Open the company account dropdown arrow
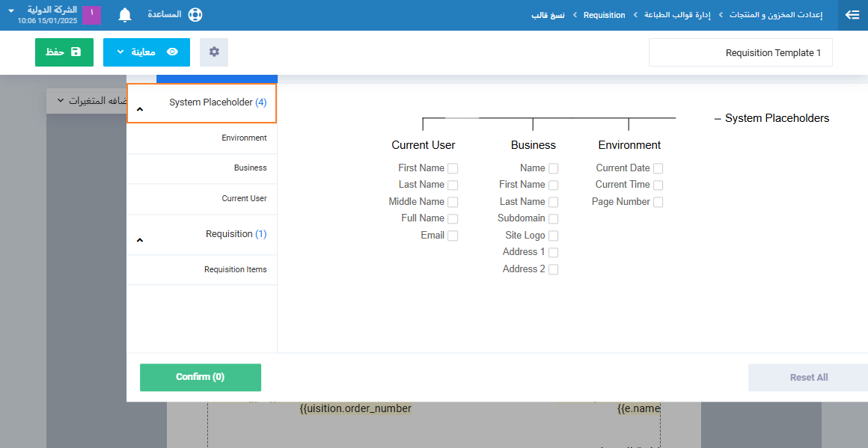 coord(10,11)
